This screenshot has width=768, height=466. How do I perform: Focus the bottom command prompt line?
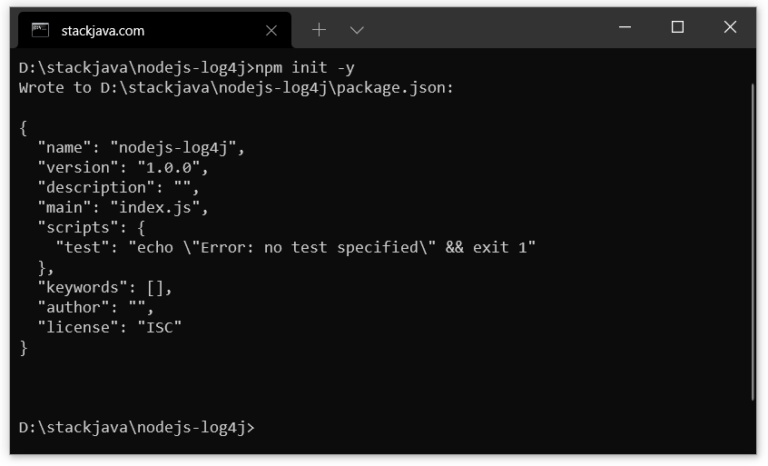pyautogui.click(x=137, y=427)
